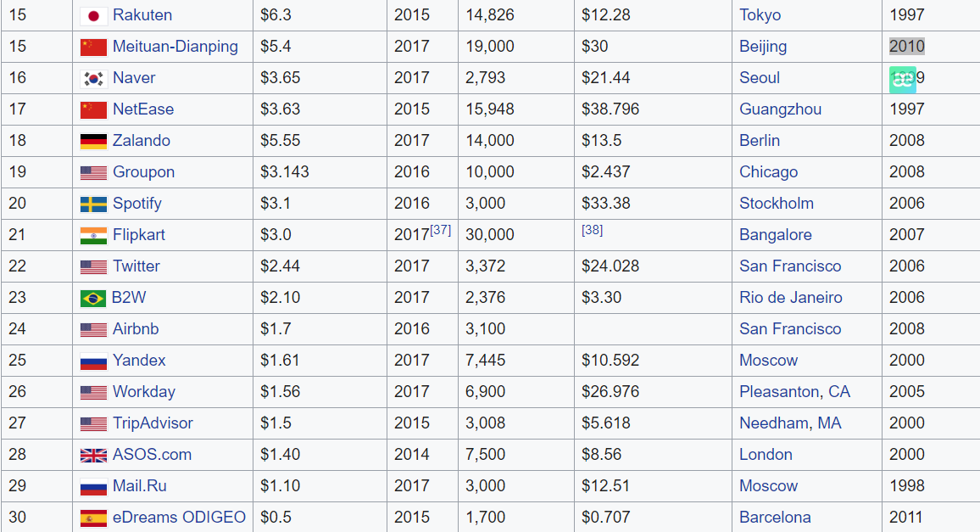This screenshot has width=980, height=532.
Task: Click the South Korea flag next to Naver
Action: pos(93,78)
